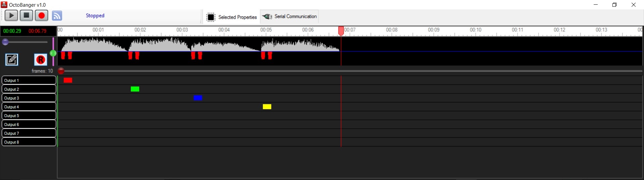
Task: Restore down the OctoBanger window
Action: [614, 5]
